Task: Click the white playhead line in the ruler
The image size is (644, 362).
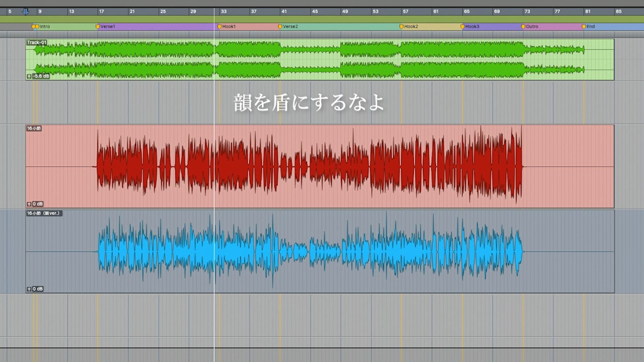Action: tap(214, 11)
